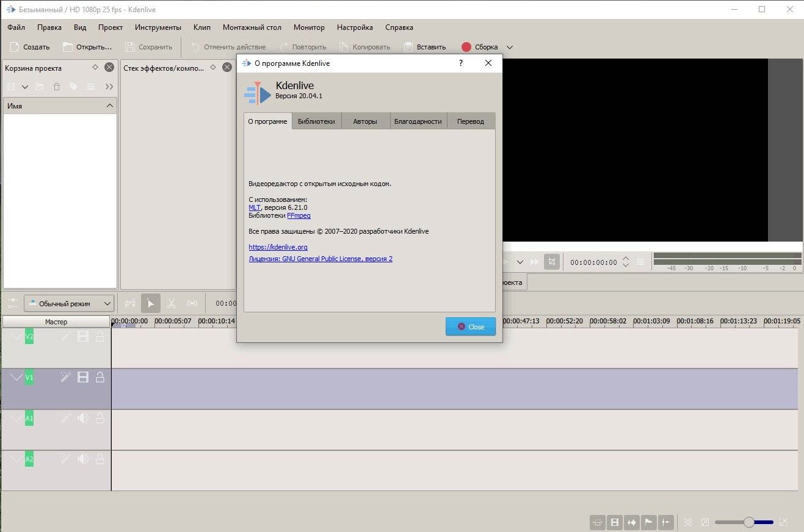Open the Монтажный стол menu
The image size is (804, 532).
(252, 27)
